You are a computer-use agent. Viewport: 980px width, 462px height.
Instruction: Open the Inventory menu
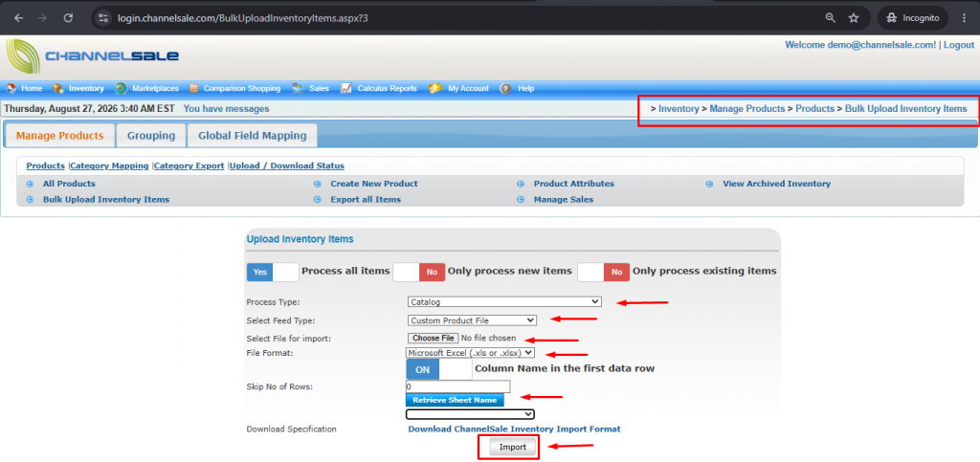click(x=86, y=89)
